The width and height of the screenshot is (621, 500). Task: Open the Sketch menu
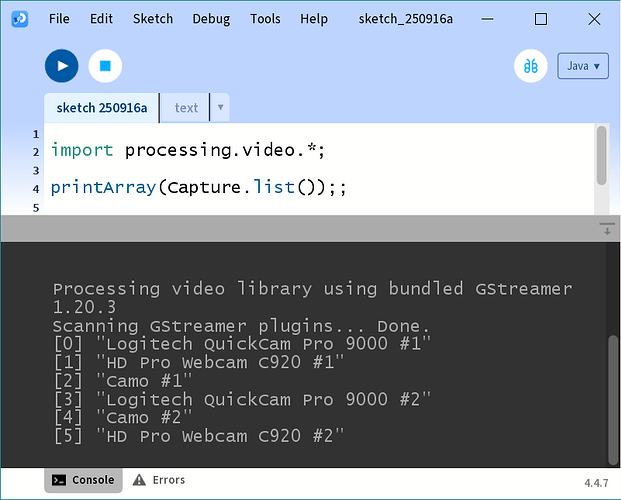click(153, 18)
